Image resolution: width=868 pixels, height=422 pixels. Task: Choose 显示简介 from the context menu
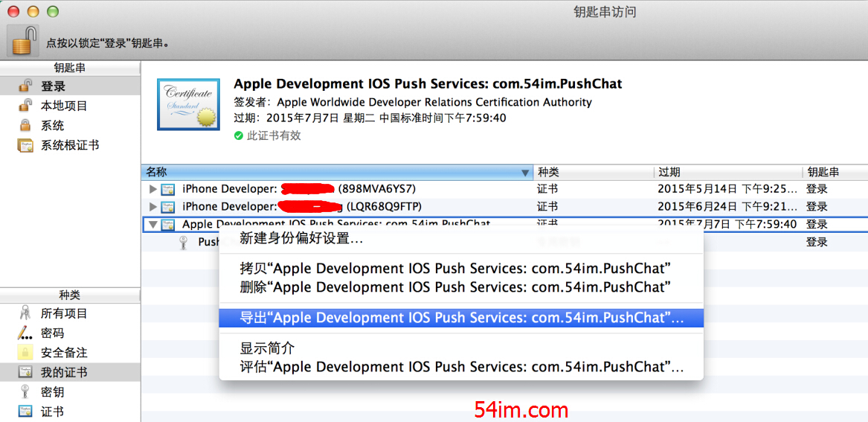click(x=461, y=349)
